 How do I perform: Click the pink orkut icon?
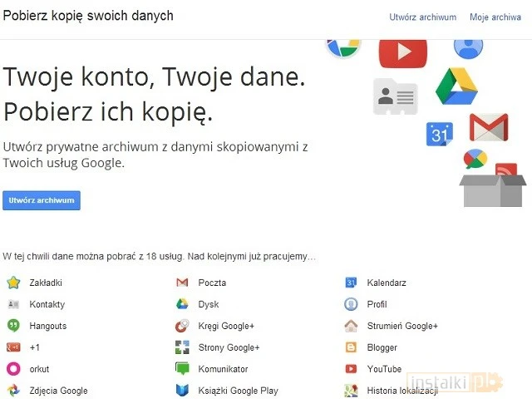(13, 369)
